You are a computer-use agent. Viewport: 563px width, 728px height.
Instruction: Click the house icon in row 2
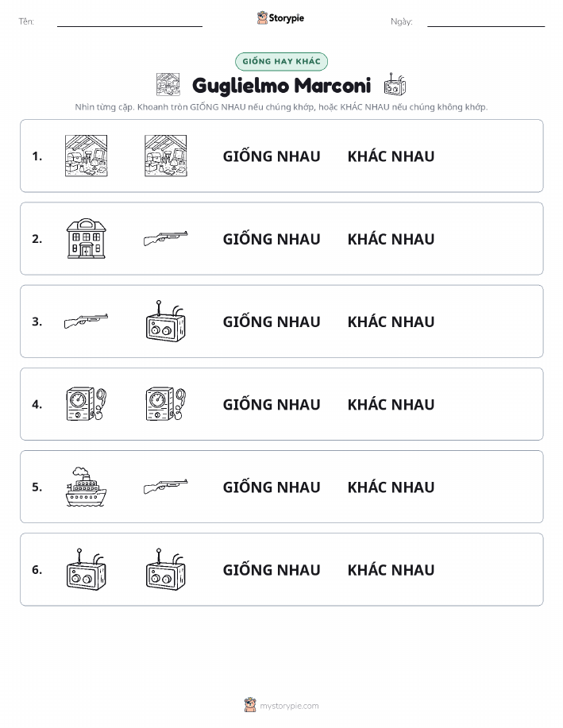[x=87, y=239]
